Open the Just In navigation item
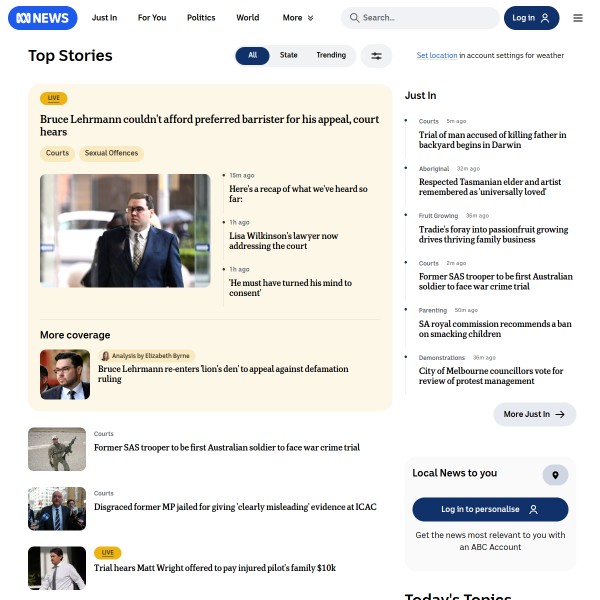The image size is (600, 600). 104,18
